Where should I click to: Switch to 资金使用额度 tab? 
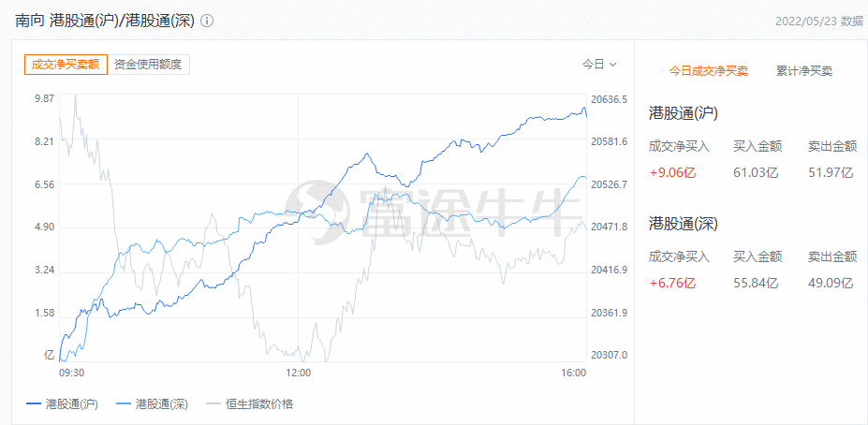pos(148,65)
